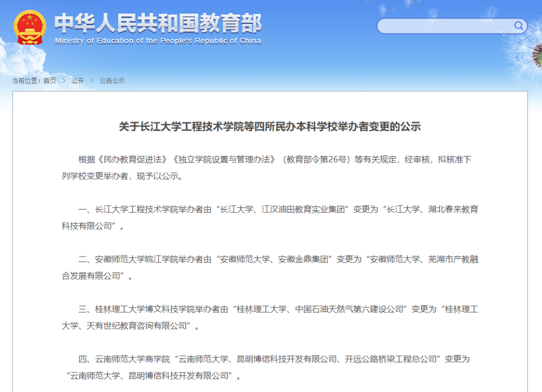Click the paragraph starting 根据《民办教育促进法》

click(269, 168)
